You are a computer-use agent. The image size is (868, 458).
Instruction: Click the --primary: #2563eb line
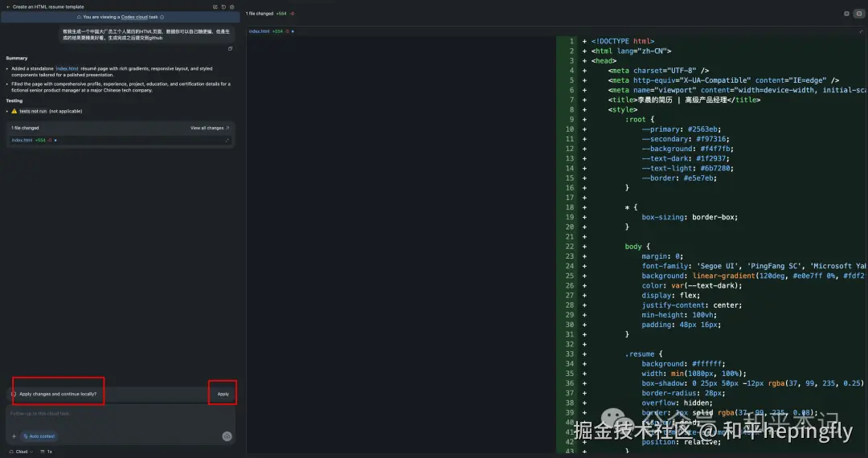pyautogui.click(x=682, y=129)
